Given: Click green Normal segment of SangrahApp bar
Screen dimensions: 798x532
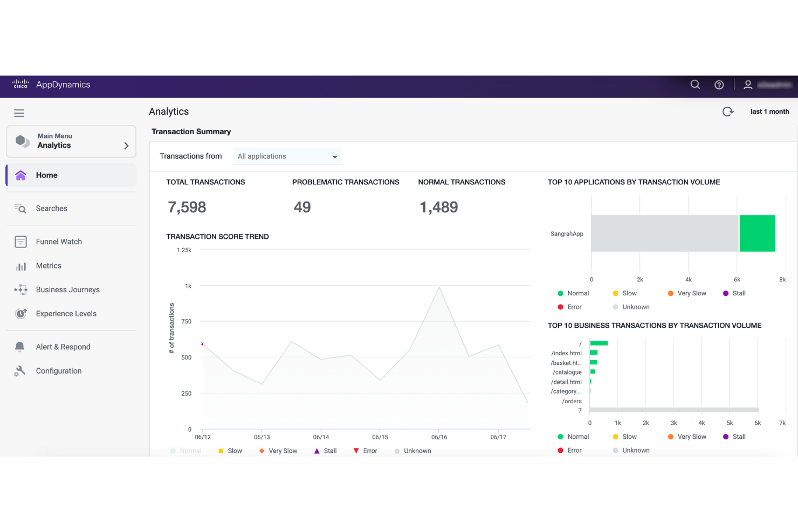Looking at the screenshot, I should coord(757,233).
